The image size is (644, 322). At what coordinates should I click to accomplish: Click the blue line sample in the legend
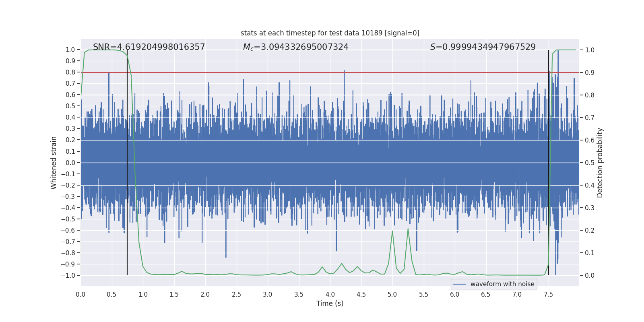(459, 284)
